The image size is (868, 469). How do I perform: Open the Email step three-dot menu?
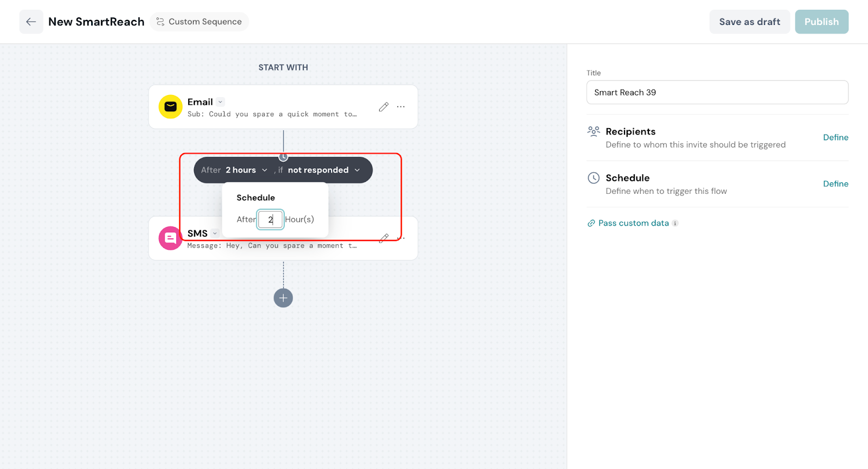(x=401, y=107)
